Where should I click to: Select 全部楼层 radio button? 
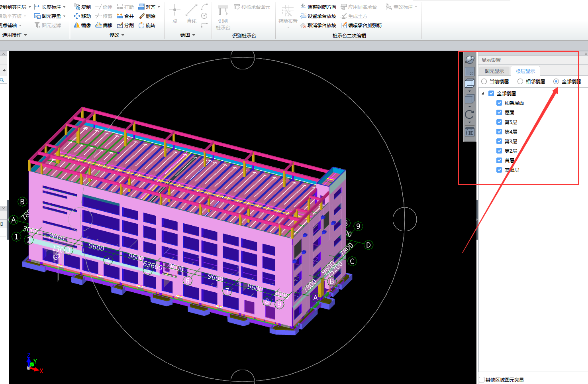[556, 81]
